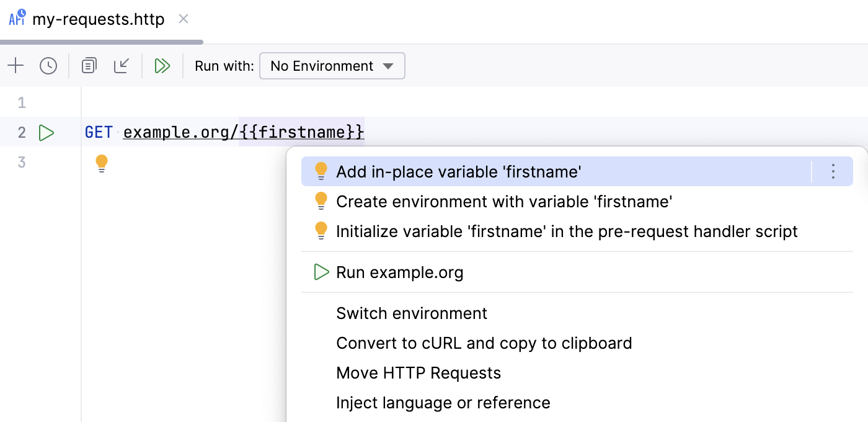
Task: Open the kebab menu on the highlighted intention
Action: pyautogui.click(x=833, y=171)
